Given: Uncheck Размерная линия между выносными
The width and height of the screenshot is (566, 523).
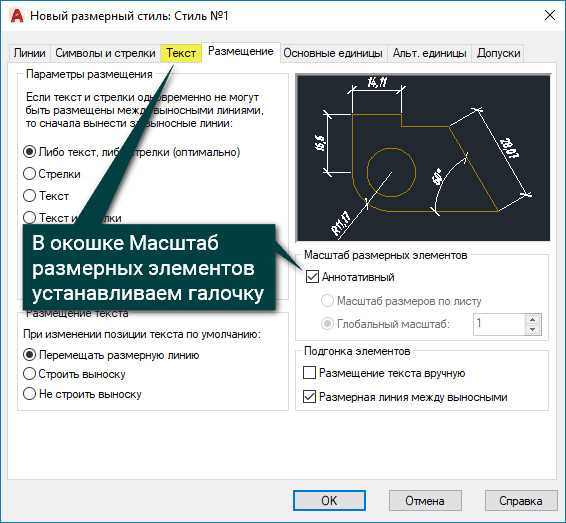Looking at the screenshot, I should [x=309, y=397].
